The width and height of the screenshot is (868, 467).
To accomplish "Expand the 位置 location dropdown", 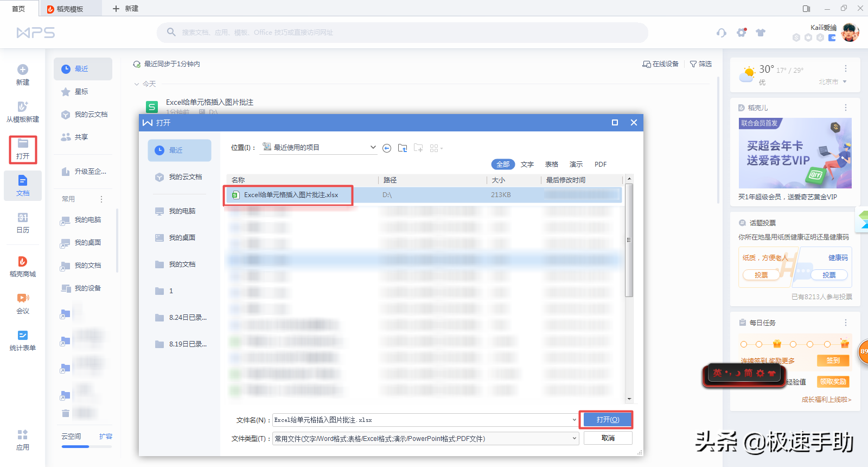I will coord(373,147).
